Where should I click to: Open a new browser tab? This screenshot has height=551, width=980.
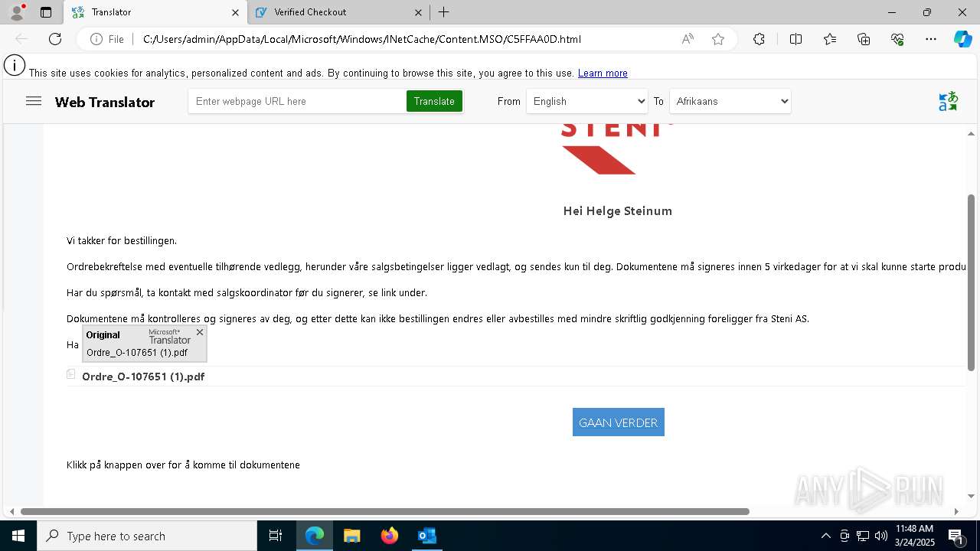tap(444, 12)
